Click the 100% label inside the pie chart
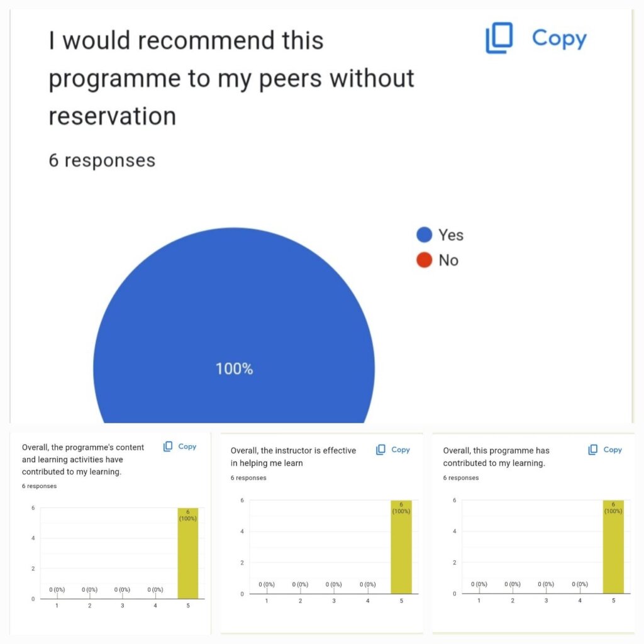644x644 pixels. (x=234, y=369)
